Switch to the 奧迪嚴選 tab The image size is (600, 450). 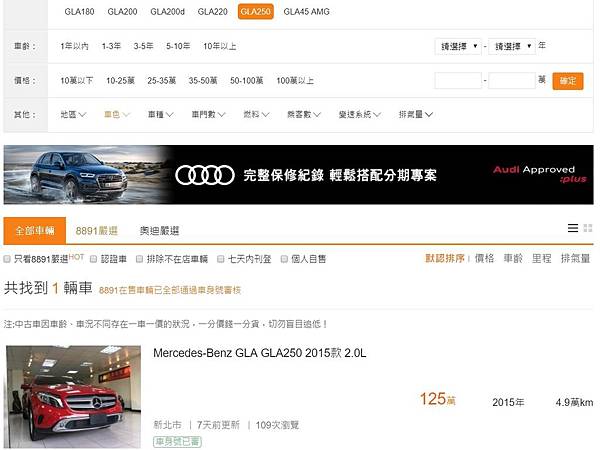(x=159, y=231)
